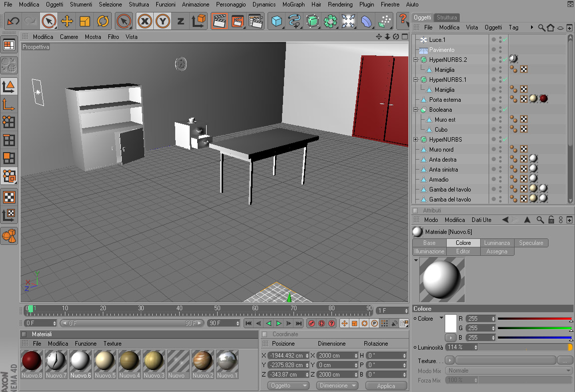This screenshot has width=575, height=392.
Task: Switch to the Luminanza tab
Action: (497, 243)
